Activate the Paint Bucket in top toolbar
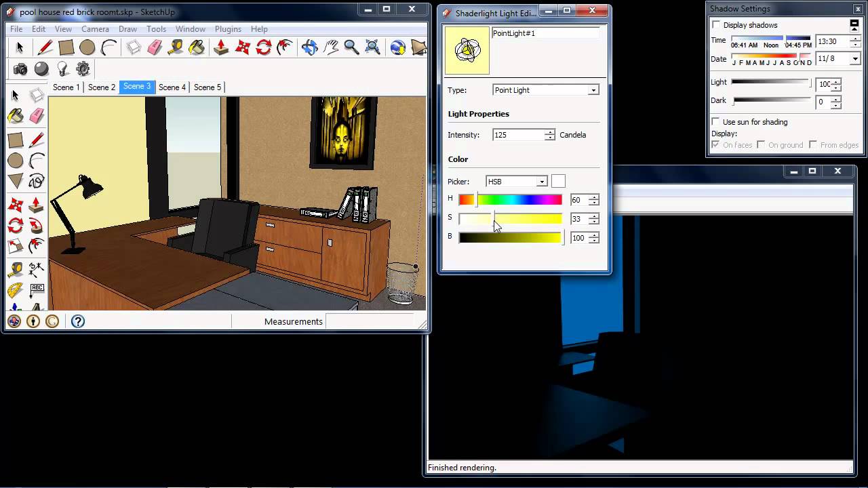The height and width of the screenshot is (488, 868). tap(197, 47)
